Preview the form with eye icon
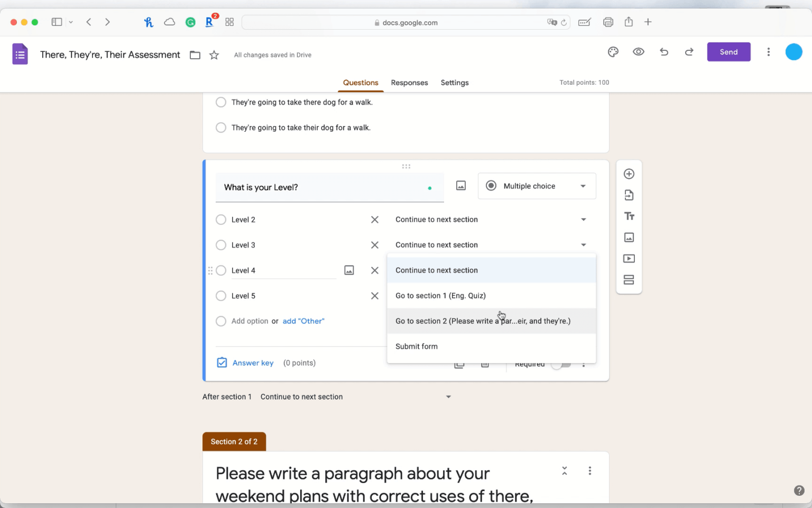The height and width of the screenshot is (508, 812). 638,52
